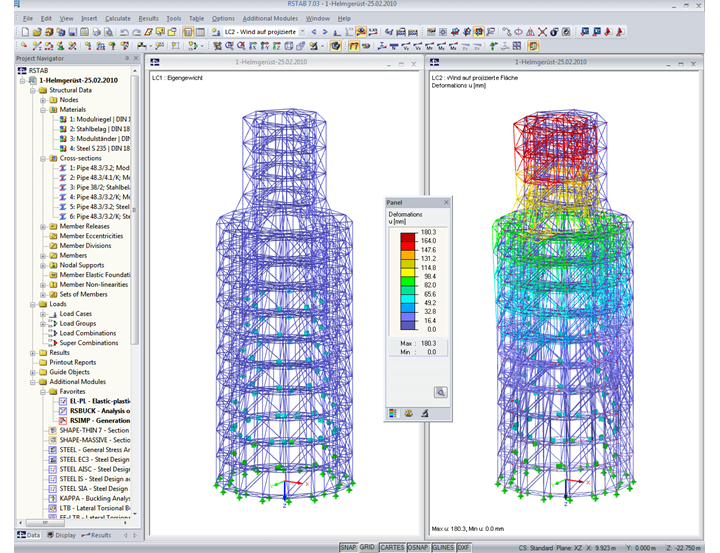The image size is (720, 553).
Task: Click the rightmost PDF export toolbar icon
Action: [x=620, y=32]
